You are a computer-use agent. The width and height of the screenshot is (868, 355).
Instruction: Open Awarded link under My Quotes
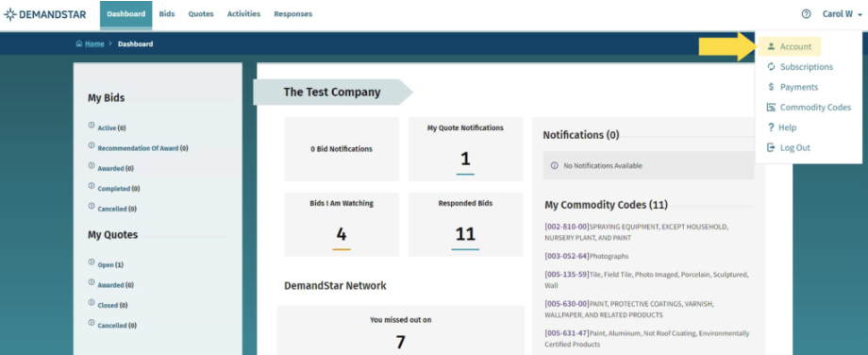[x=110, y=285]
